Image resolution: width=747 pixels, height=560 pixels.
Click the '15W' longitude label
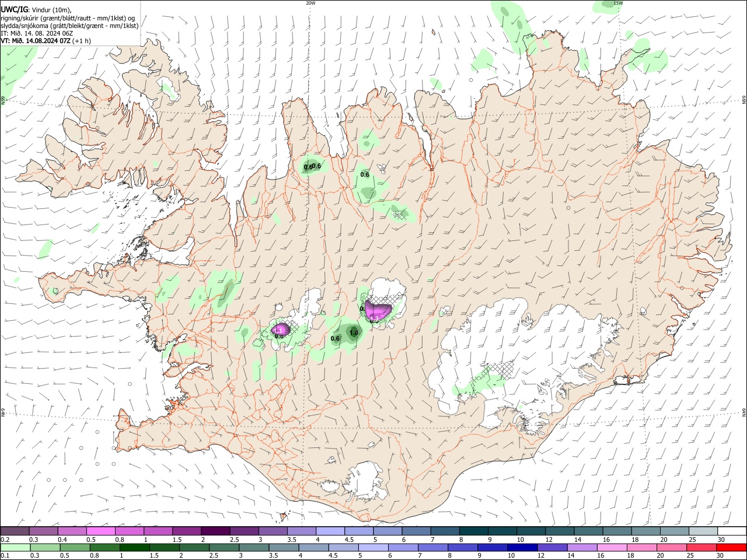[618, 3]
